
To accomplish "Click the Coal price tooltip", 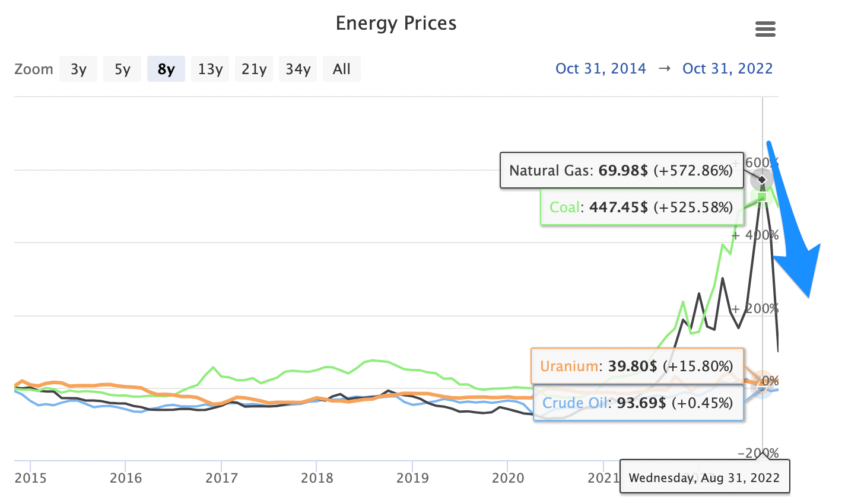I will (x=641, y=208).
